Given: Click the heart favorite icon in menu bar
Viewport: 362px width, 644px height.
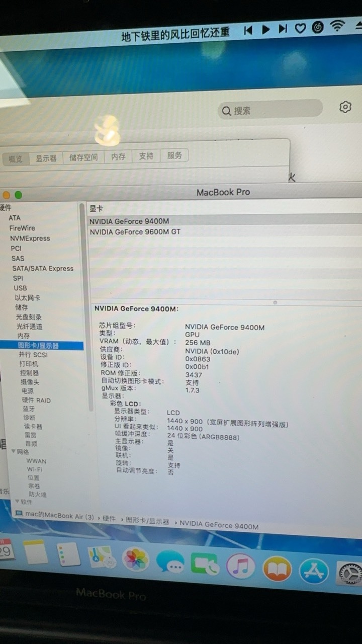Looking at the screenshot, I should 300,28.
